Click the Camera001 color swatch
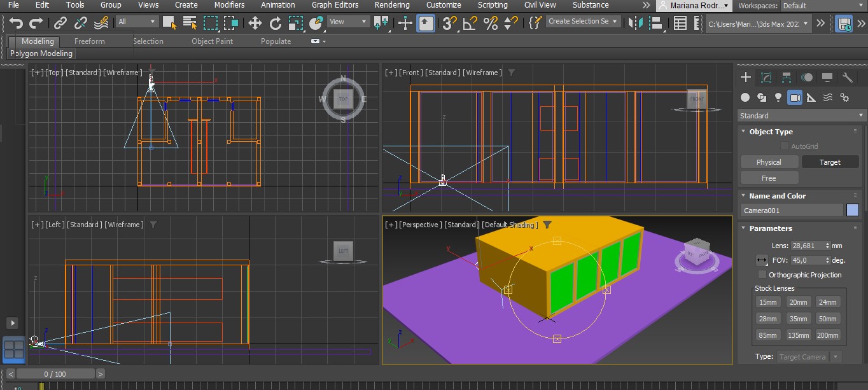The width and height of the screenshot is (868, 390). [x=853, y=211]
